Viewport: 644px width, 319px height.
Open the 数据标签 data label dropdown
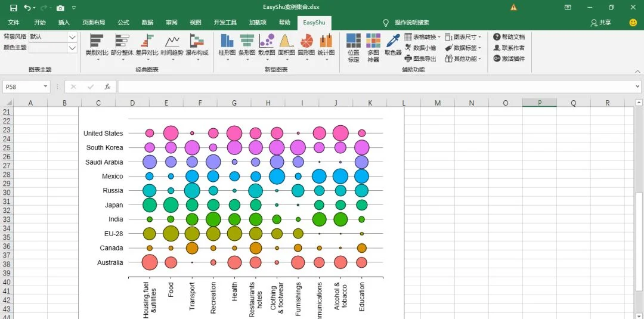463,48
